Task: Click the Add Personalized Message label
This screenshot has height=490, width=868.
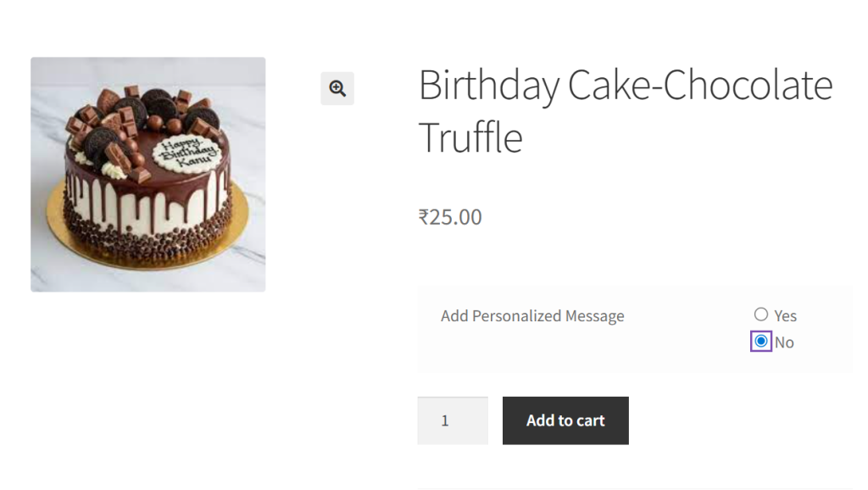Action: (532, 316)
